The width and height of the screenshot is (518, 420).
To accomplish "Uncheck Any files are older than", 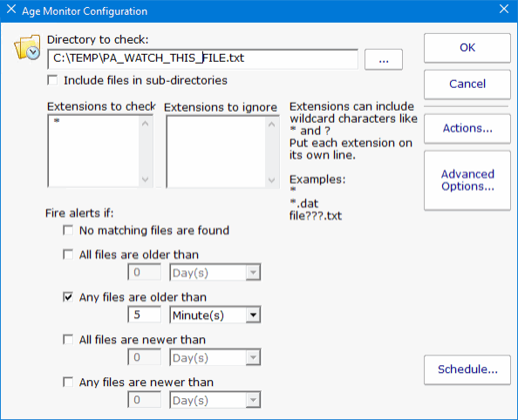I will [68, 297].
